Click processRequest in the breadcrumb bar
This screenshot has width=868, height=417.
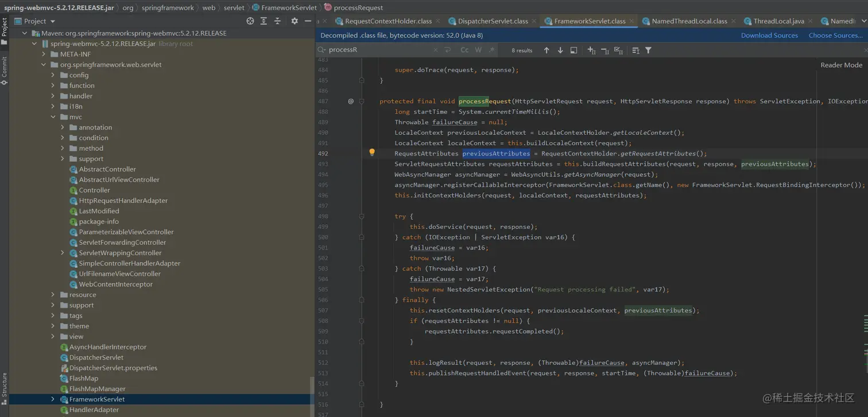(358, 8)
